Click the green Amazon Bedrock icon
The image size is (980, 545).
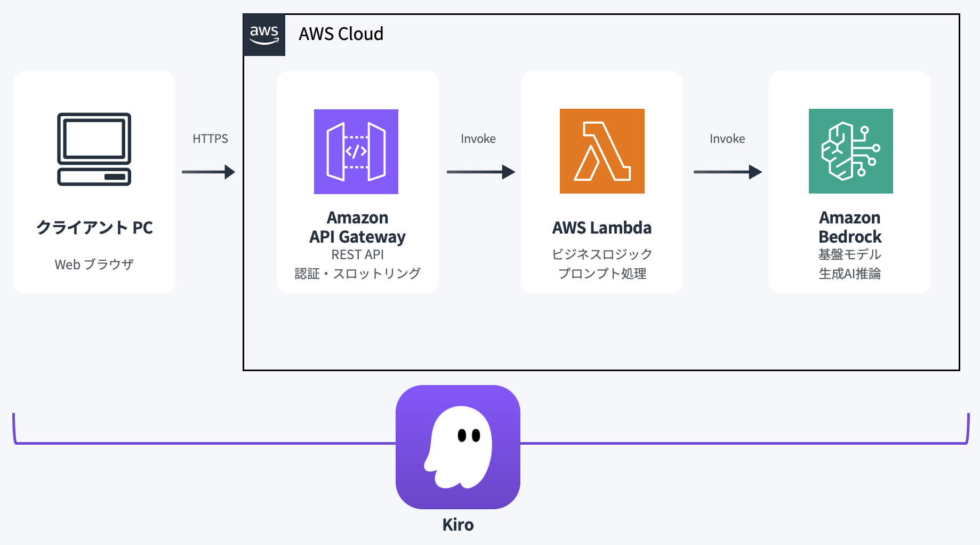click(851, 151)
